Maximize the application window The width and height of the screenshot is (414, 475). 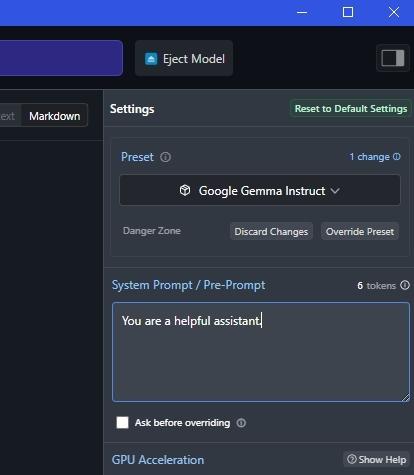point(348,13)
